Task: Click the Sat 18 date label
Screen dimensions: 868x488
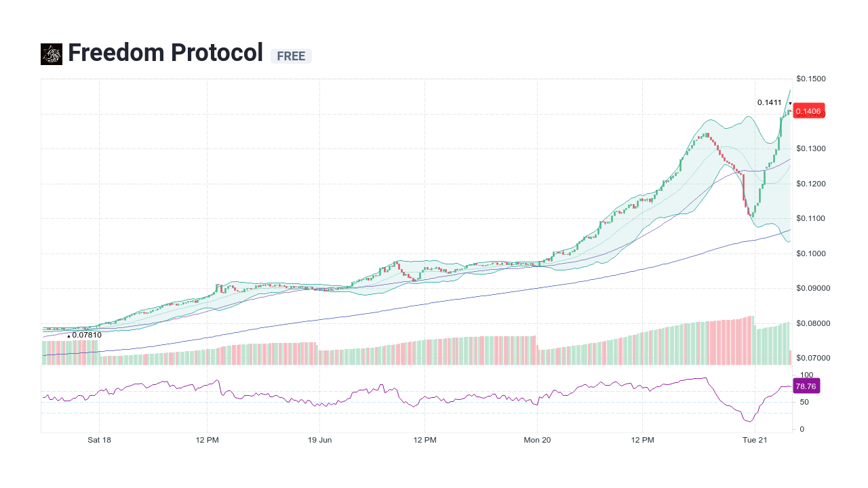Action: (x=99, y=440)
